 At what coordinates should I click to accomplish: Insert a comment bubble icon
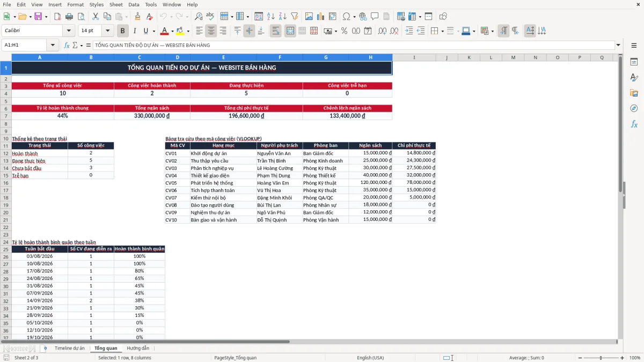click(375, 17)
